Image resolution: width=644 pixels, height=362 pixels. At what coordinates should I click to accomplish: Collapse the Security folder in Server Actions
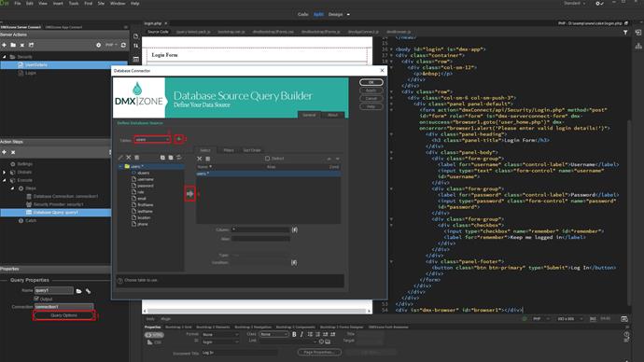(x=5, y=57)
